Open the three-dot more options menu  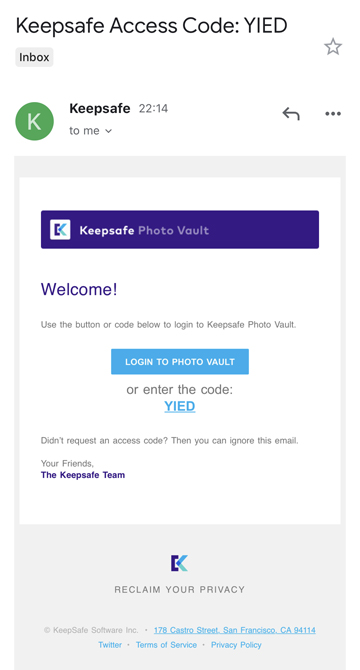coord(333,114)
